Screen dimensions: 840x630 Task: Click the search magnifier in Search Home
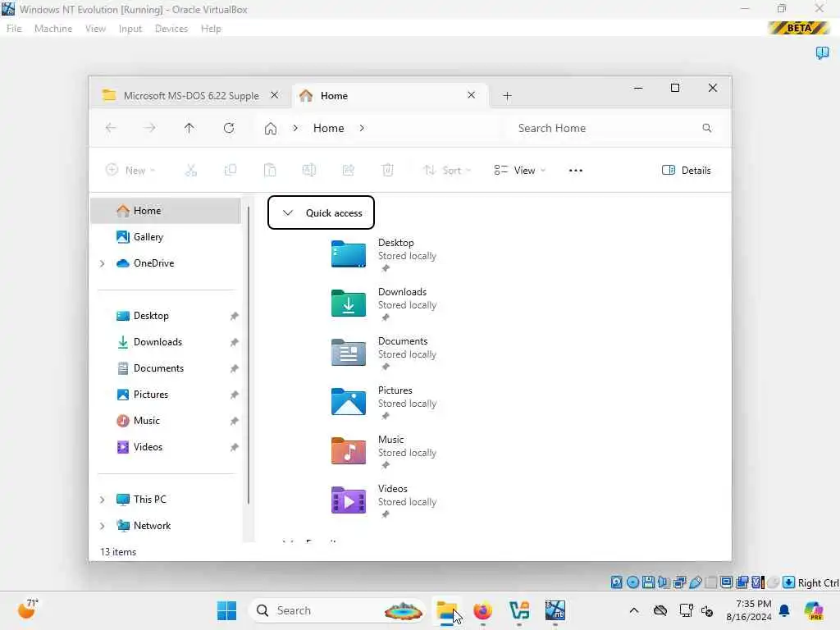pos(707,128)
